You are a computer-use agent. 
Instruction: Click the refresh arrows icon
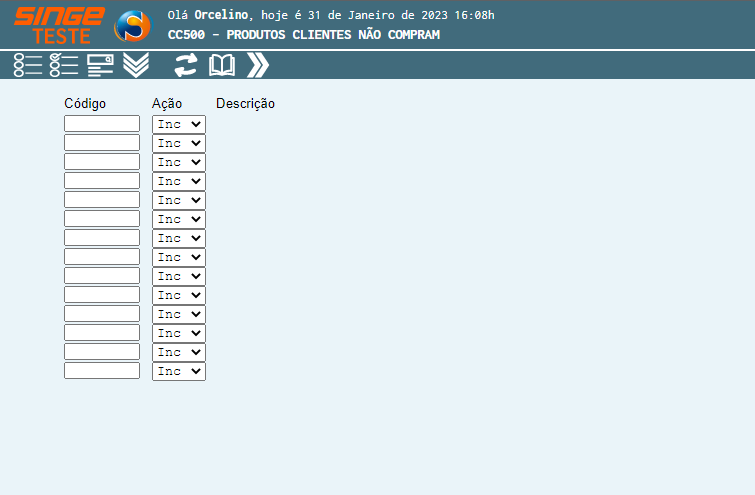(186, 66)
